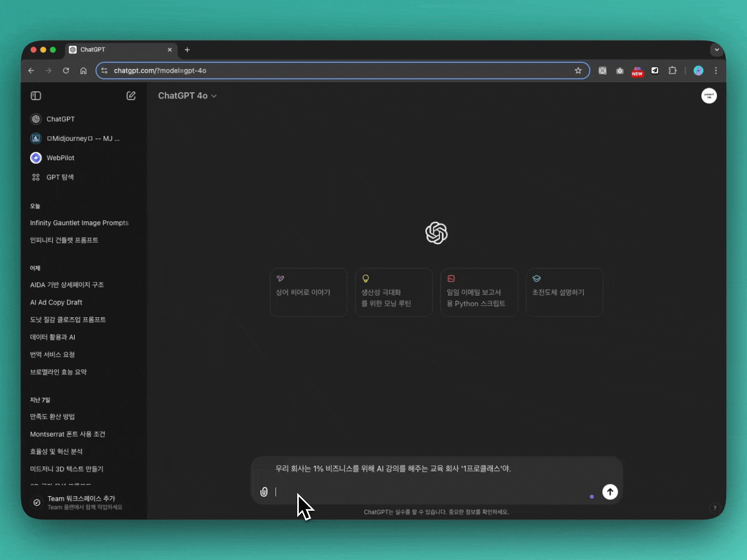This screenshot has width=747, height=560.
Task: Toggle the ChatGPT sidebar panel
Action: click(x=36, y=96)
